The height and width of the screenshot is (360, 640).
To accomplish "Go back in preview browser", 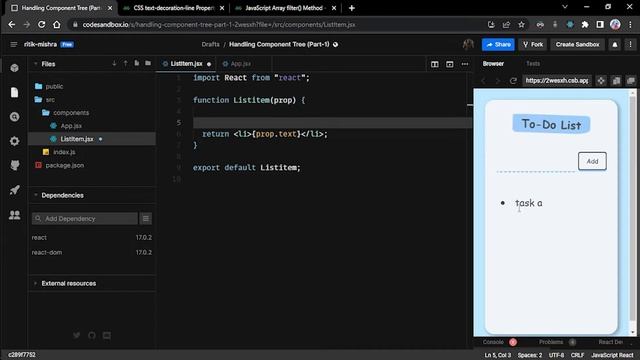I will pos(484,80).
